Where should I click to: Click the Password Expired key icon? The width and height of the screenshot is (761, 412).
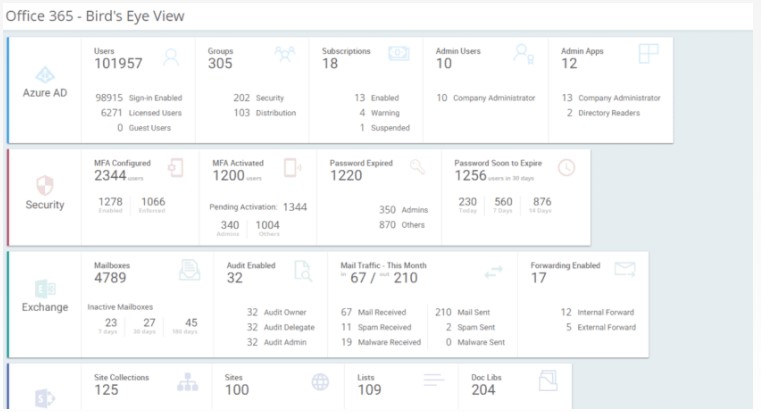417,166
